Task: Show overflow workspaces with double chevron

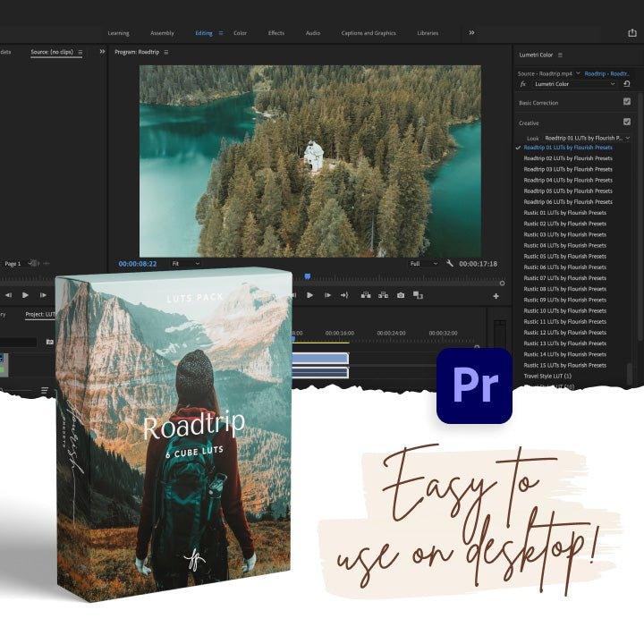Action: [471, 33]
